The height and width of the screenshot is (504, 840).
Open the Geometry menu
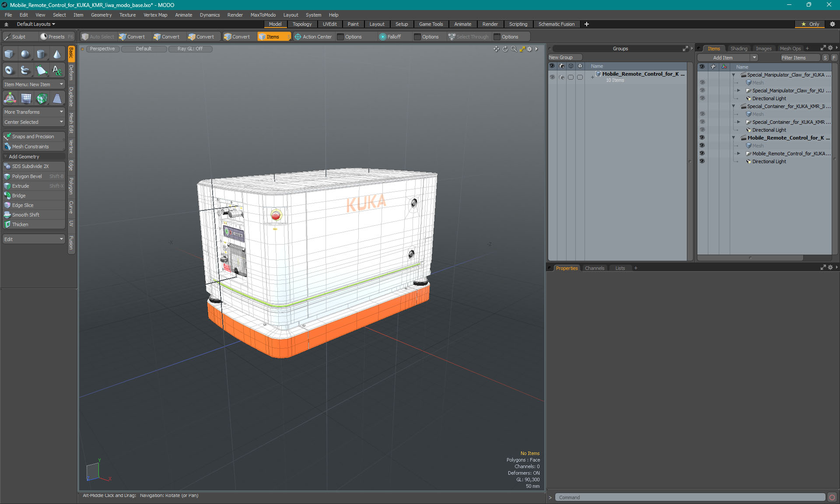(x=101, y=15)
